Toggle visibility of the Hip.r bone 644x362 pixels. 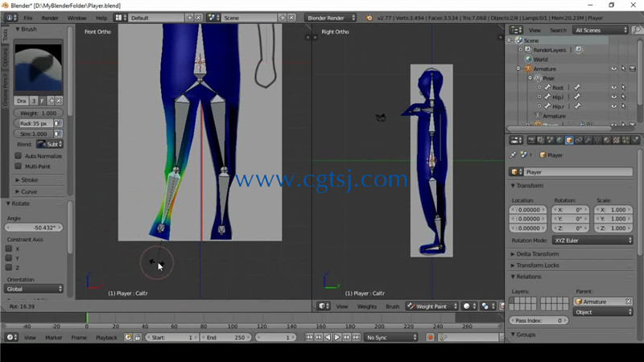tap(613, 106)
